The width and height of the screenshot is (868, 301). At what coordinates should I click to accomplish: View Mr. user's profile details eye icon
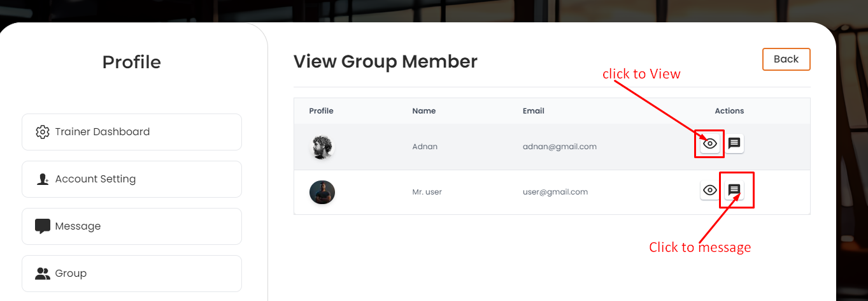click(709, 190)
